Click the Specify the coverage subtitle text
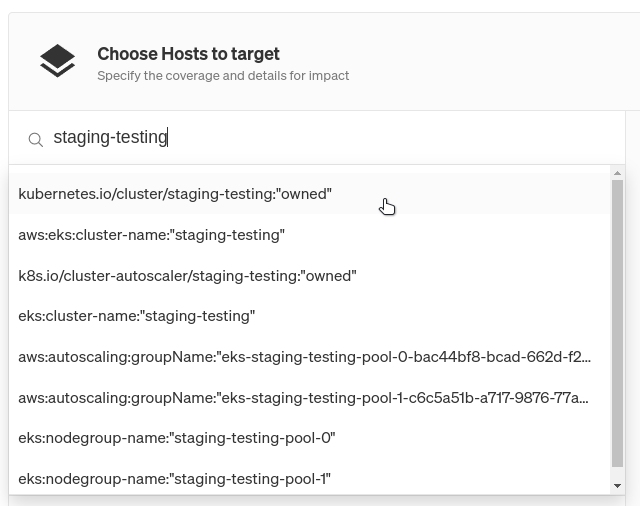 tap(223, 75)
